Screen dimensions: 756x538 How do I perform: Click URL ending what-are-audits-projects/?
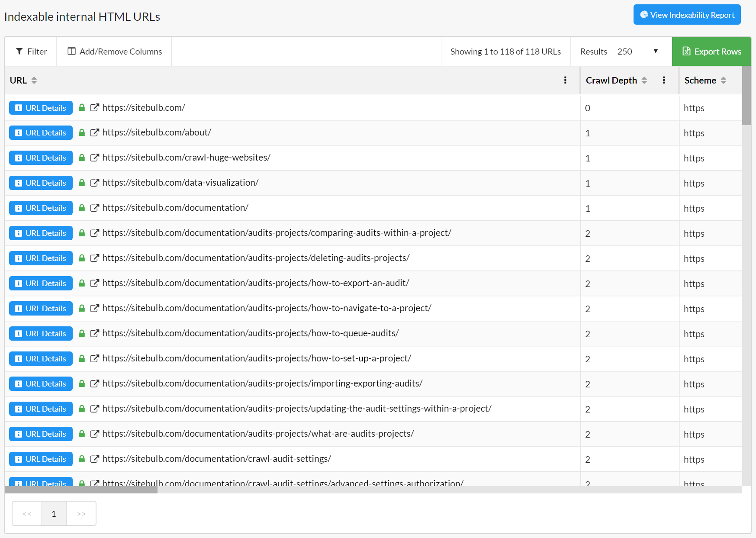coord(258,434)
